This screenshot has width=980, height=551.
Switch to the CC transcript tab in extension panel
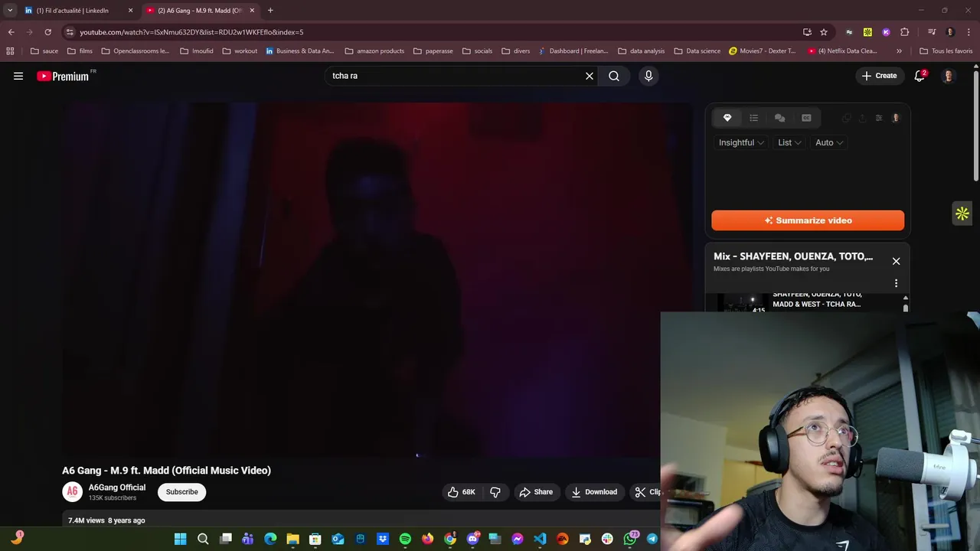(x=806, y=118)
